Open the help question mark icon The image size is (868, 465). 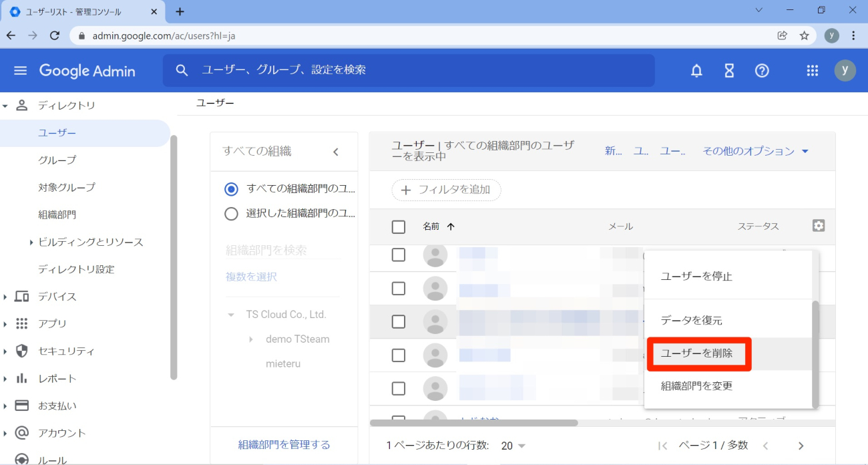click(762, 71)
